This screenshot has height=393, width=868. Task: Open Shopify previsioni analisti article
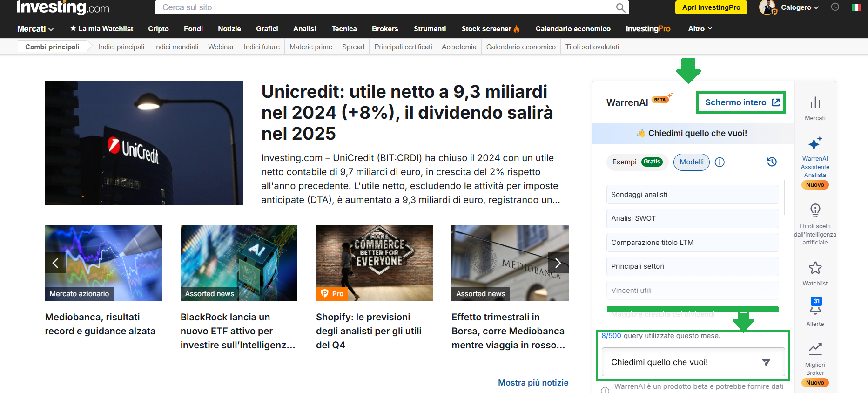click(x=369, y=331)
